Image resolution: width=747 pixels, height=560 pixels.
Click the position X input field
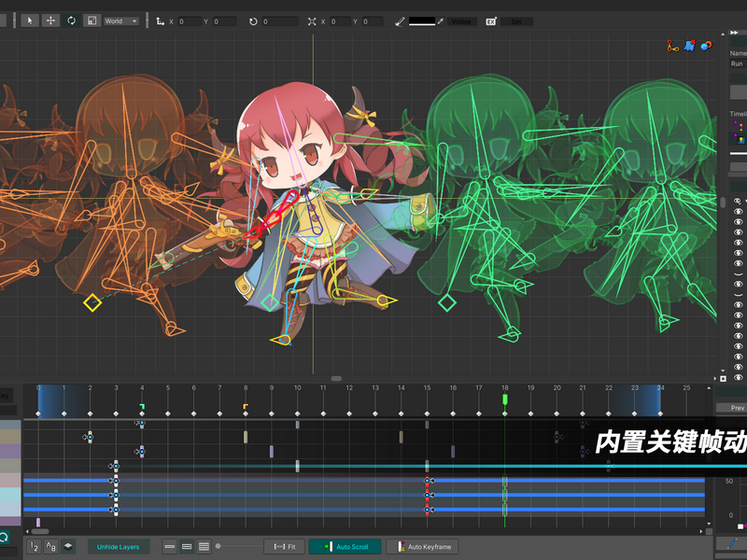190,21
